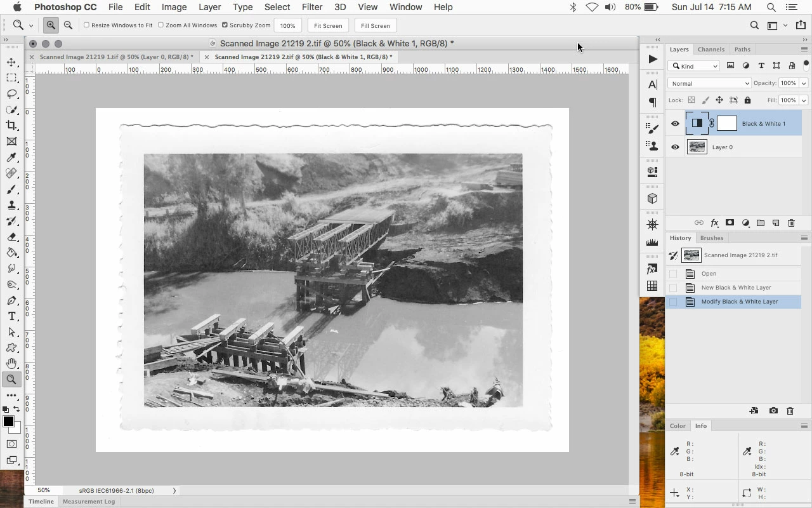
Task: Click the Fill Screen button
Action: pyautogui.click(x=376, y=25)
